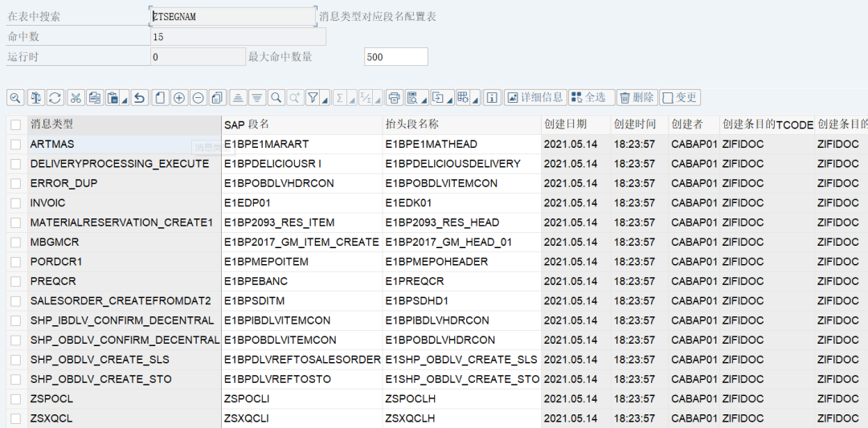Click the 消息类型 column header
Screen dimensions: 868x428
pos(124,124)
